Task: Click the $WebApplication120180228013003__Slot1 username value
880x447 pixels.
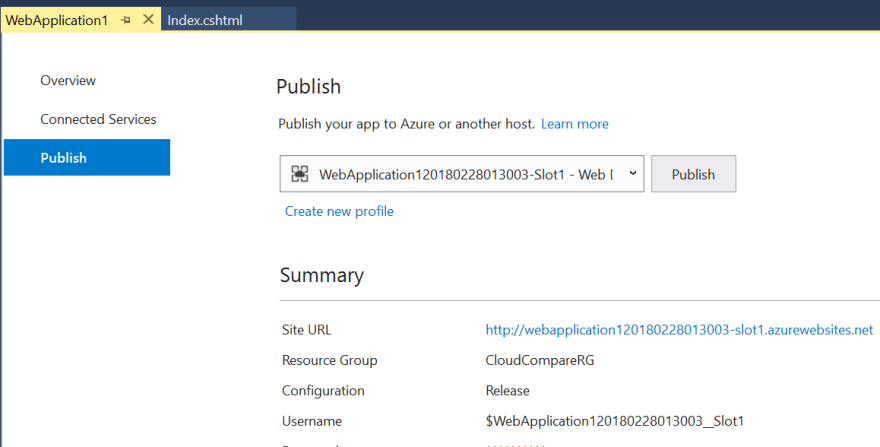Action: click(615, 421)
